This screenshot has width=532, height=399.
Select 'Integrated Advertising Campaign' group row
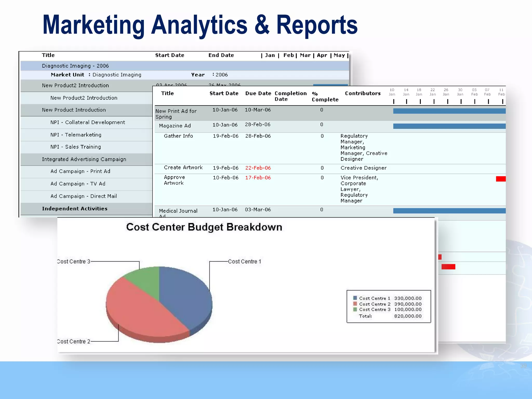click(x=87, y=159)
